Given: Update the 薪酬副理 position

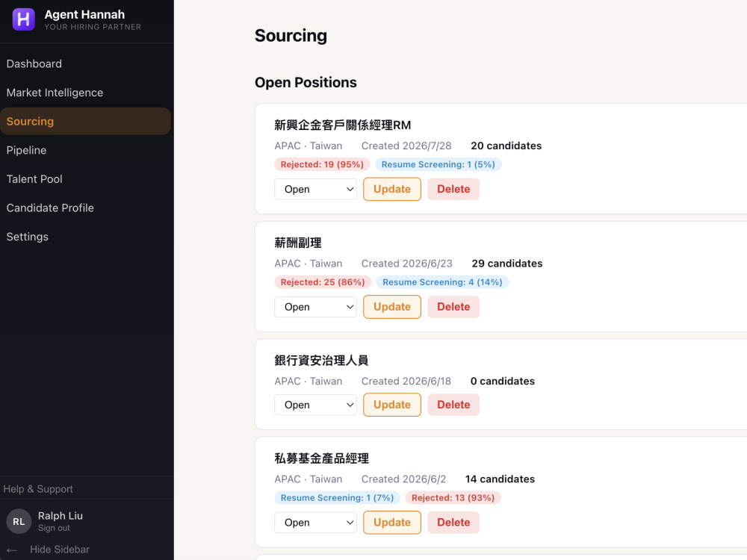Looking at the screenshot, I should point(392,307).
